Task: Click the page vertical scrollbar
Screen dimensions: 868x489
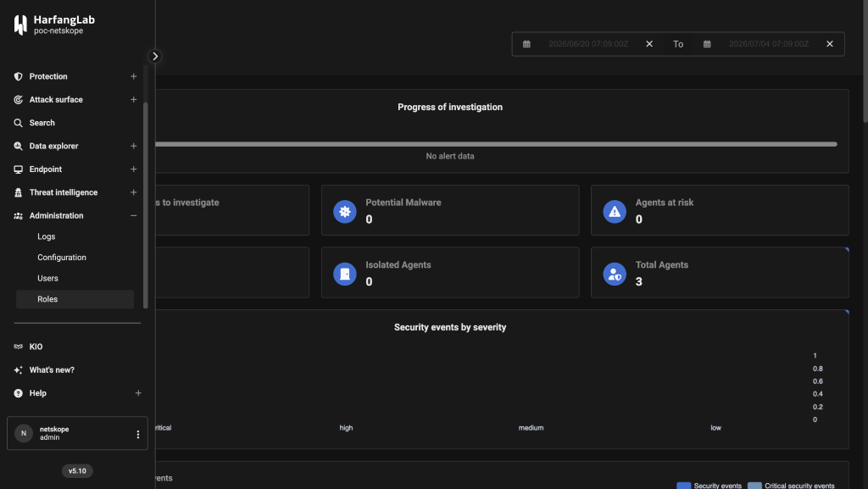Action: tap(865, 61)
